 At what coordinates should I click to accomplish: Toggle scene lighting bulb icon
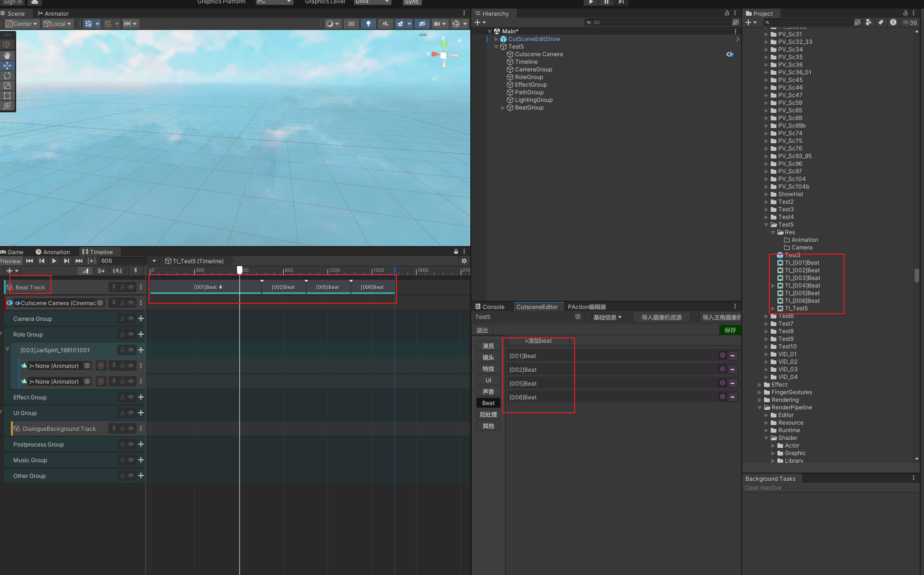(x=368, y=23)
